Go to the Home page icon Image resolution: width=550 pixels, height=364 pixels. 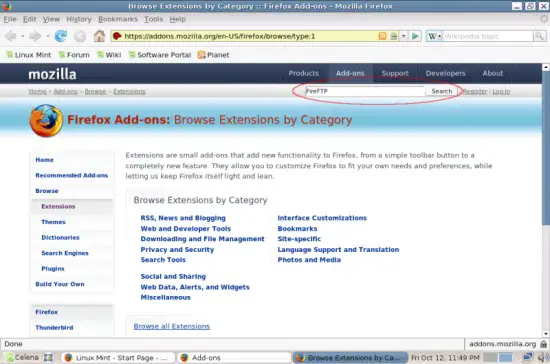99,36
